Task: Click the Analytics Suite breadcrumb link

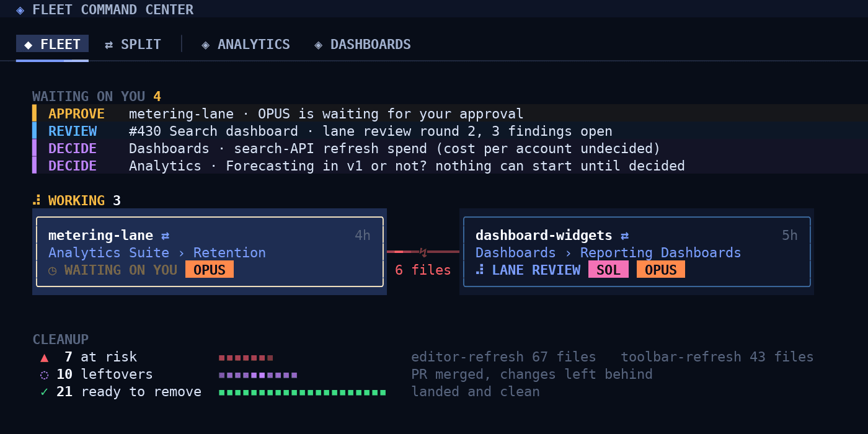Action: (108, 253)
